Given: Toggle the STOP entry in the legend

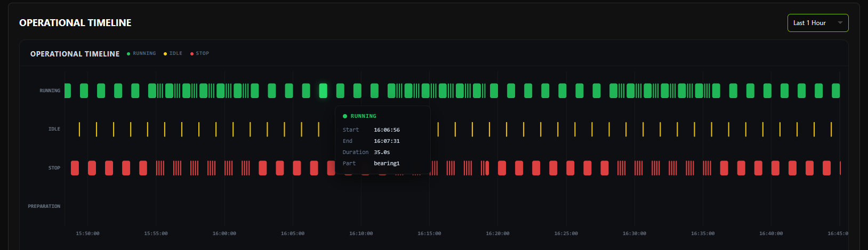Looking at the screenshot, I should [199, 53].
